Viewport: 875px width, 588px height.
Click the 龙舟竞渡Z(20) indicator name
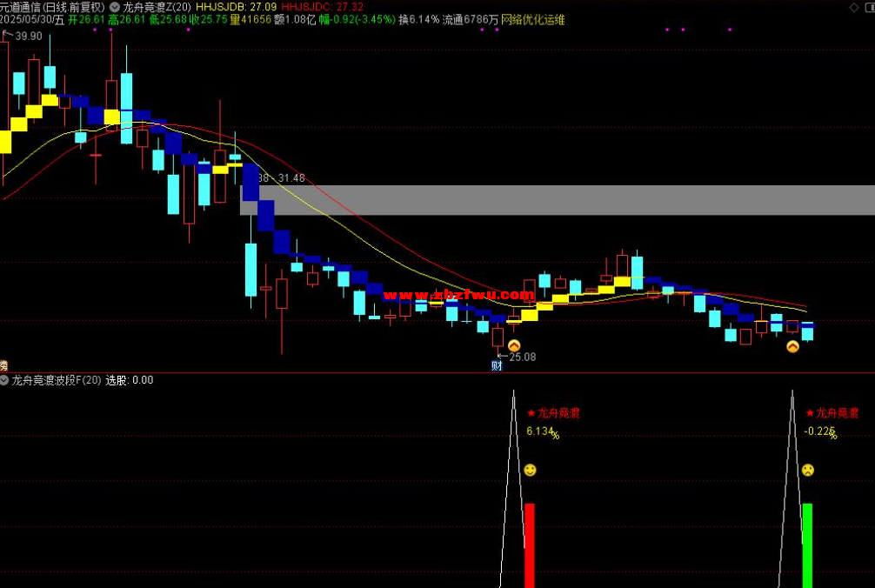click(157, 7)
